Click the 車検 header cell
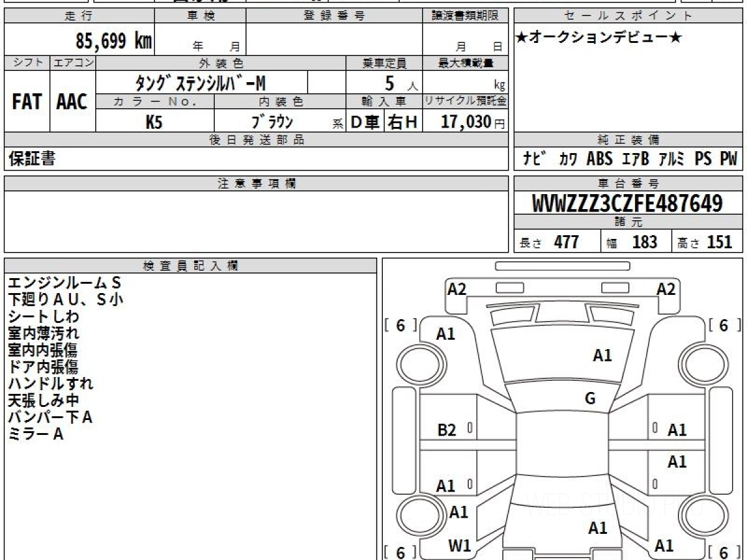 tap(200, 16)
